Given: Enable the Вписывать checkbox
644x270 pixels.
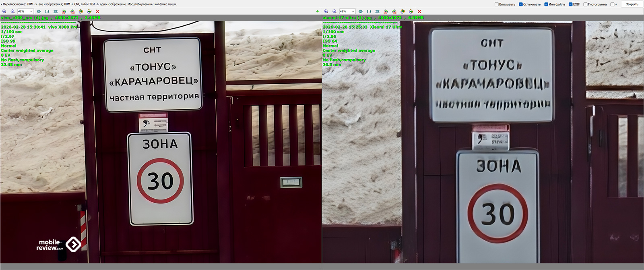Looking at the screenshot, I should pyautogui.click(x=497, y=4).
